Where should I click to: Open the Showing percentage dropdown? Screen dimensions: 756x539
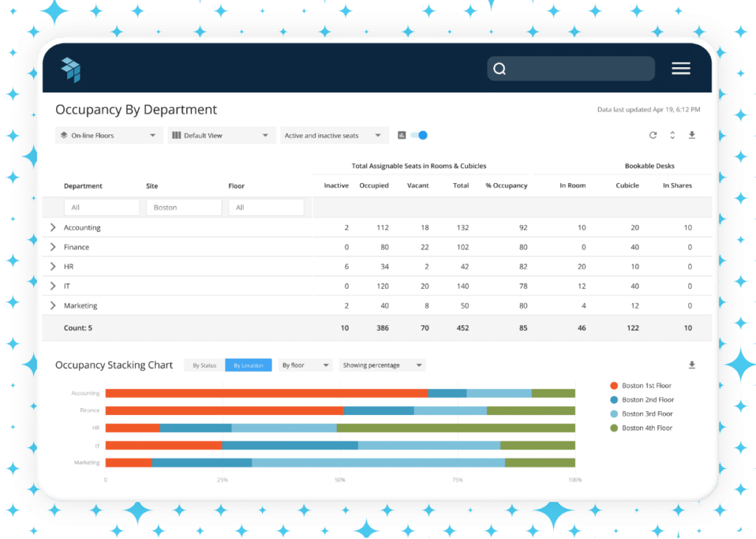tap(382, 365)
